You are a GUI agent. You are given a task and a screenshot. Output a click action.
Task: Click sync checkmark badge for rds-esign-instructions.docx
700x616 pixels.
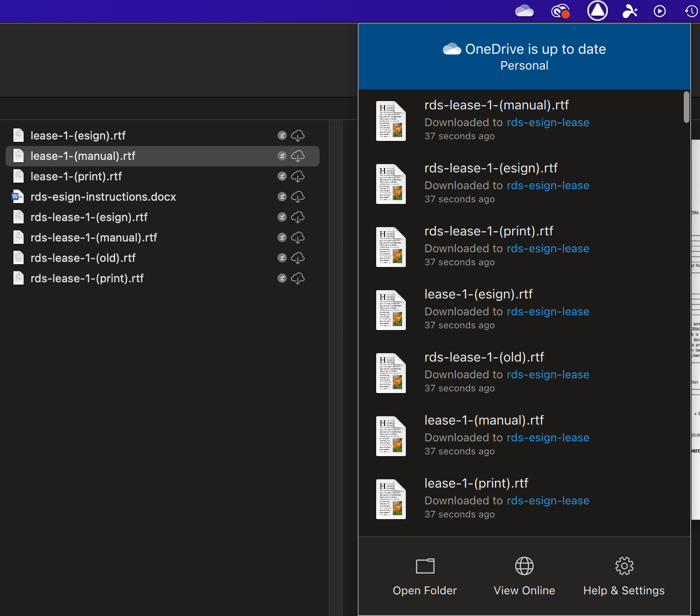pos(282,197)
